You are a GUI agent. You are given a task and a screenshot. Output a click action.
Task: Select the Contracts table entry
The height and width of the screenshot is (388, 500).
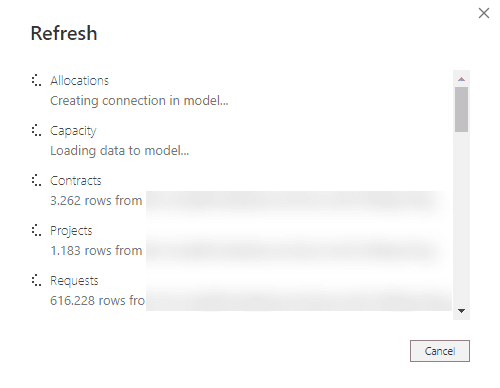[76, 181]
